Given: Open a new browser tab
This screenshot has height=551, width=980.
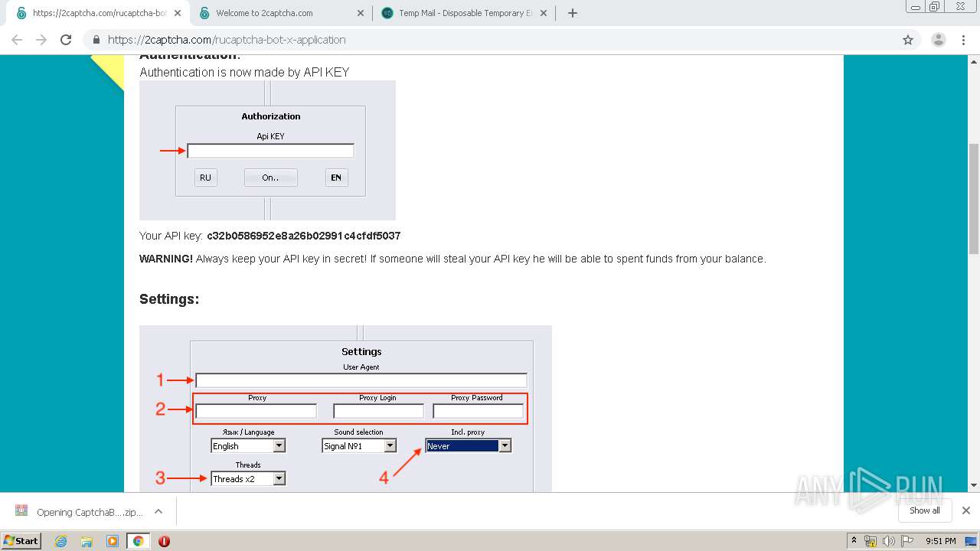Looking at the screenshot, I should (x=572, y=13).
